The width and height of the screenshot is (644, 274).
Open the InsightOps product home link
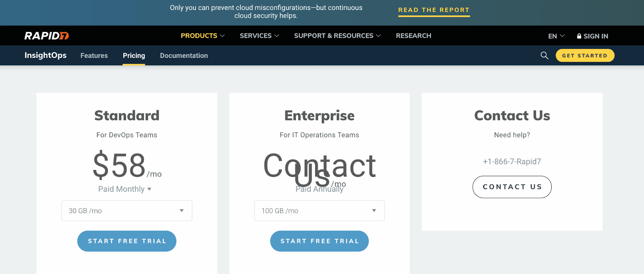coord(45,55)
